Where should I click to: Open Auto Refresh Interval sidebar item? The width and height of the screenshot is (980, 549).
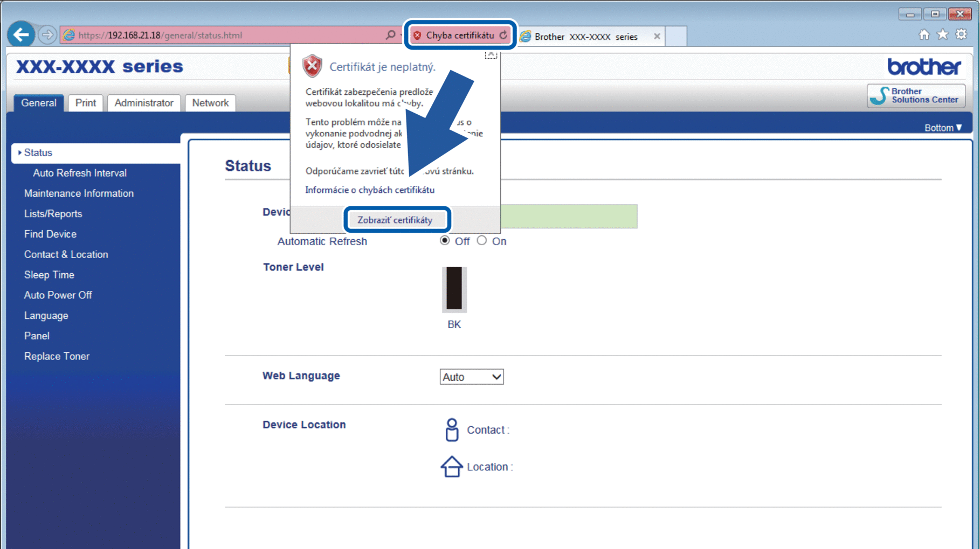point(80,173)
